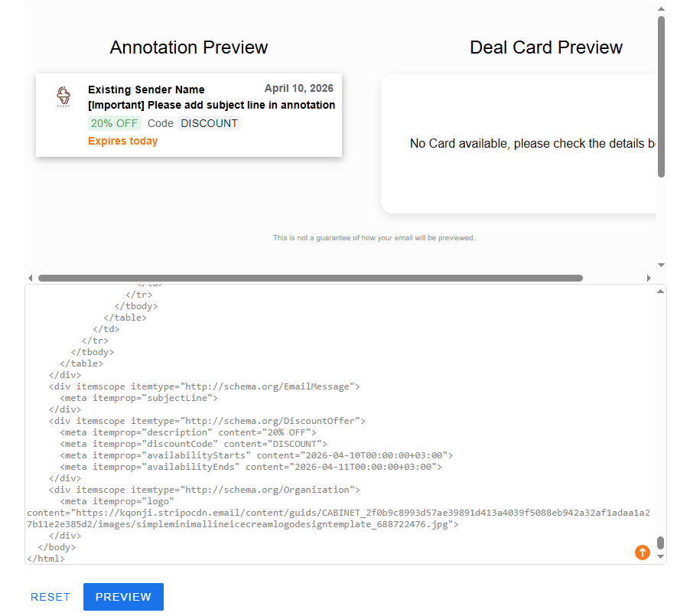This screenshot has width=690, height=616.
Task: Click the preview pane scroll-up arrow
Action: [x=661, y=9]
